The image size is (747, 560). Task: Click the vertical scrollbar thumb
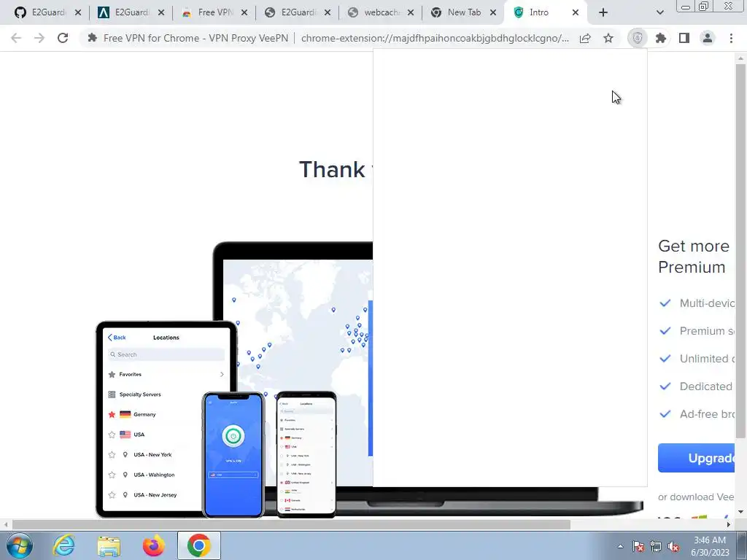(740, 250)
